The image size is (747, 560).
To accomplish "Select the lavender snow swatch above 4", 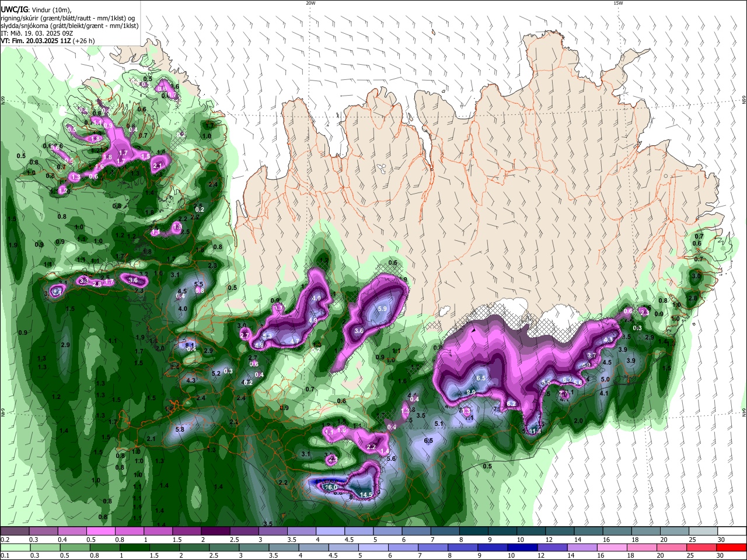I will (x=330, y=531).
